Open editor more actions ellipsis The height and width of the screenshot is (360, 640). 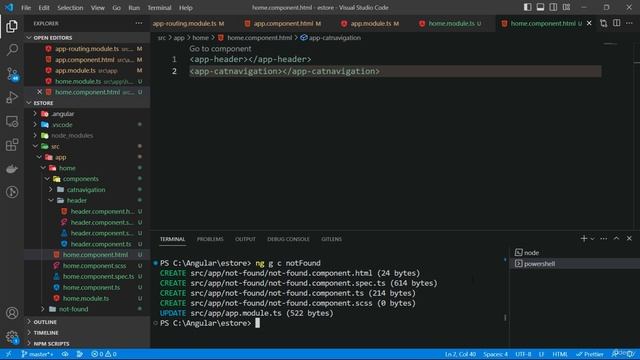click(629, 24)
